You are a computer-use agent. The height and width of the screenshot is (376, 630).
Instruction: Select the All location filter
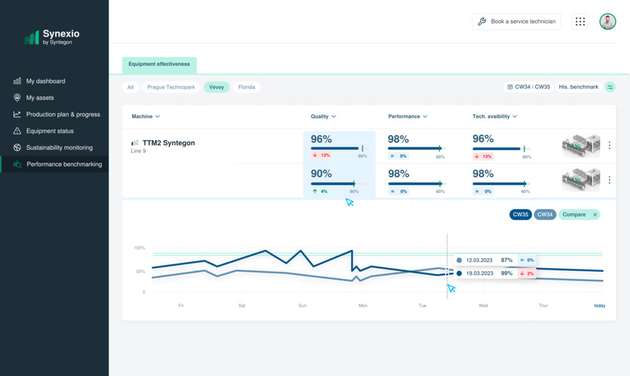pos(131,87)
